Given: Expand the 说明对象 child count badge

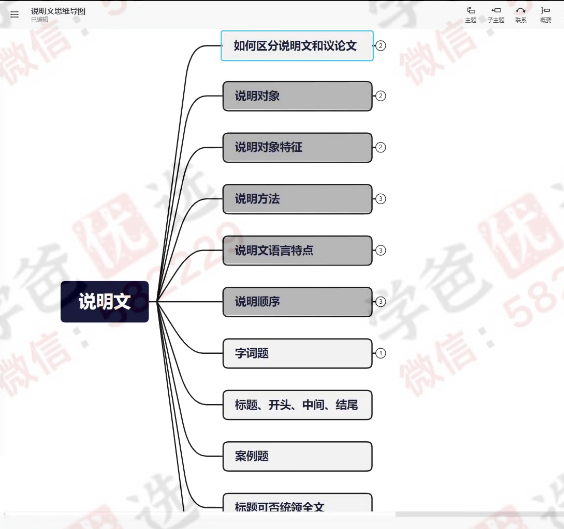Looking at the screenshot, I should [x=381, y=96].
